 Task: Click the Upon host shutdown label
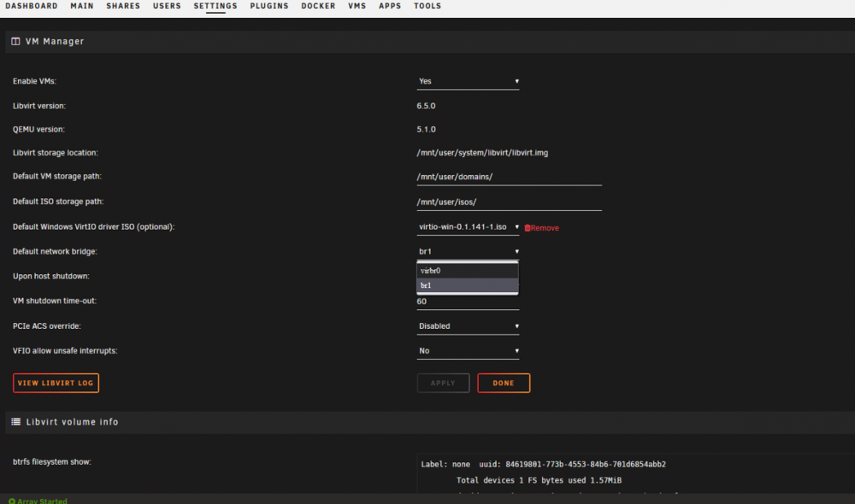[51, 276]
